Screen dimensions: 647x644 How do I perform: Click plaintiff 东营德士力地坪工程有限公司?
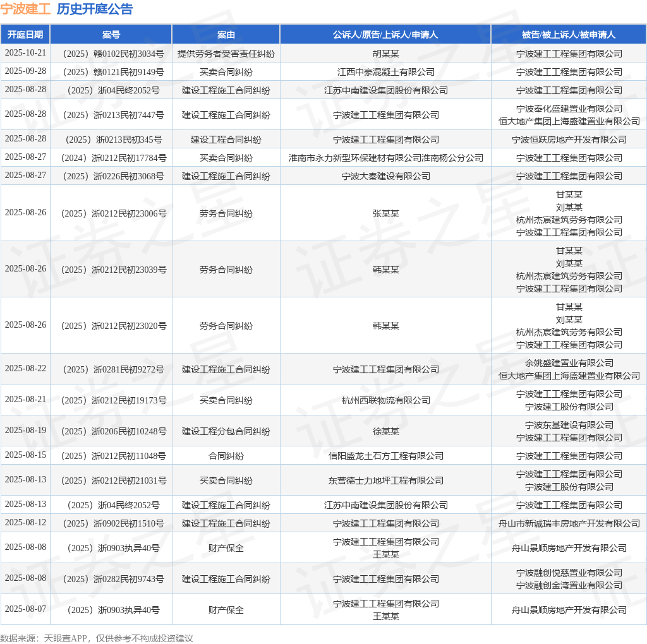386,480
